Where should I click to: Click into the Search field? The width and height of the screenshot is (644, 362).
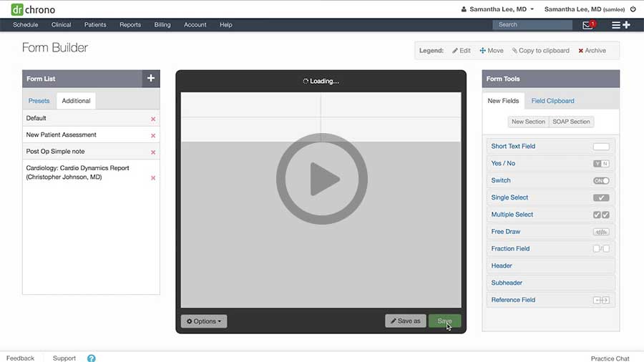[532, 24]
